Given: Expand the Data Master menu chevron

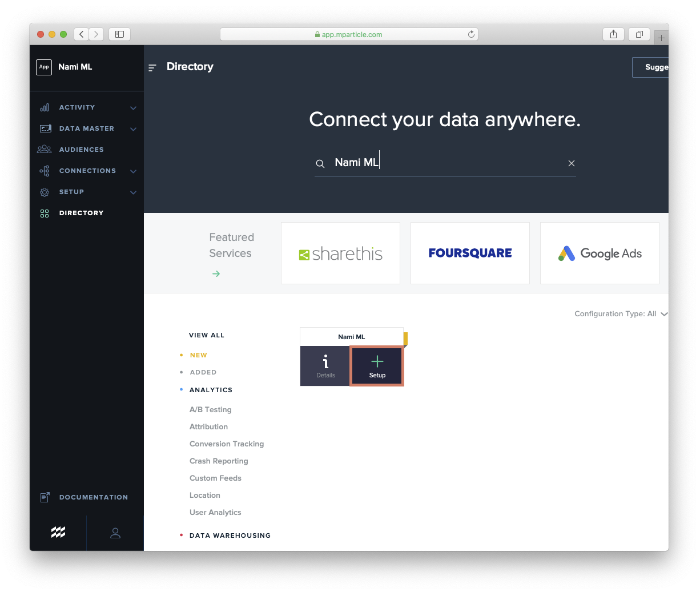Looking at the screenshot, I should [133, 129].
